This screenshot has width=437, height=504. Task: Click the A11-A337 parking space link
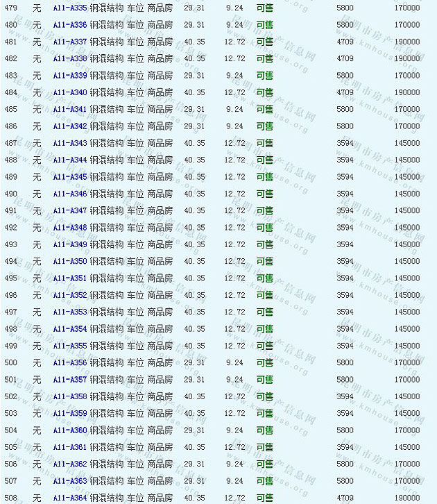(70, 42)
